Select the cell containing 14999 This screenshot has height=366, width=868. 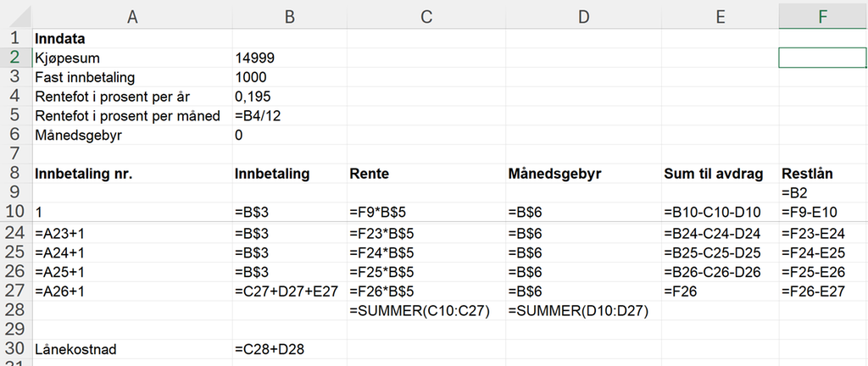tap(289, 58)
